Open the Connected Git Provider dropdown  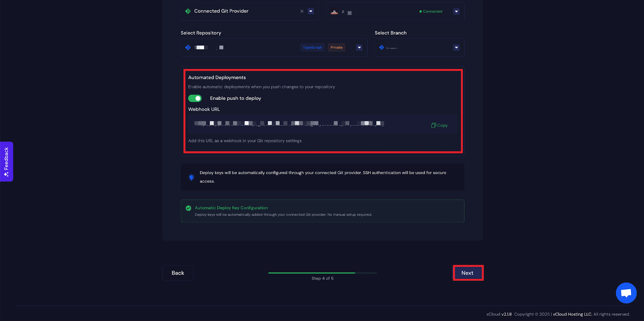tap(310, 11)
